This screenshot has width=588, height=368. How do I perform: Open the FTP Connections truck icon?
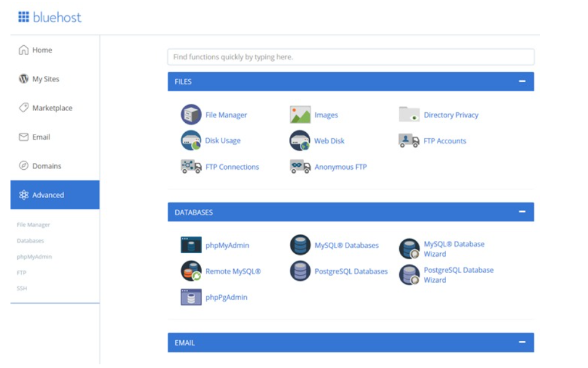click(x=191, y=167)
